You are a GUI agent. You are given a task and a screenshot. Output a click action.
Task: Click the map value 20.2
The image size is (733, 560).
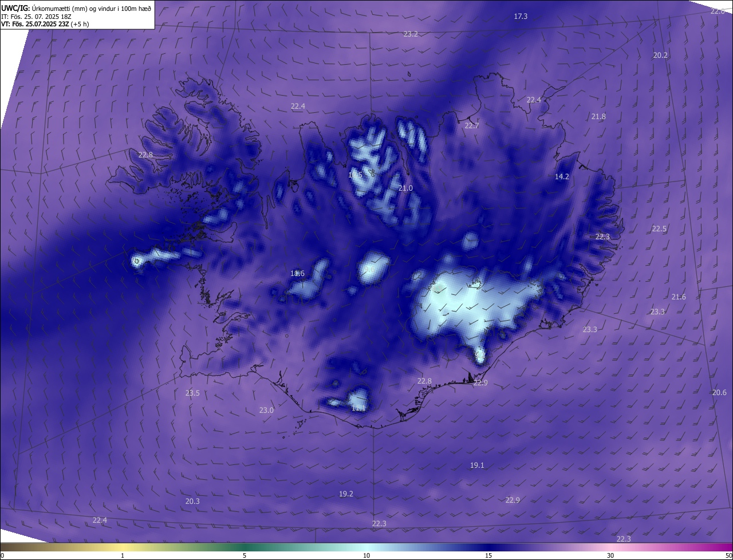(x=660, y=56)
